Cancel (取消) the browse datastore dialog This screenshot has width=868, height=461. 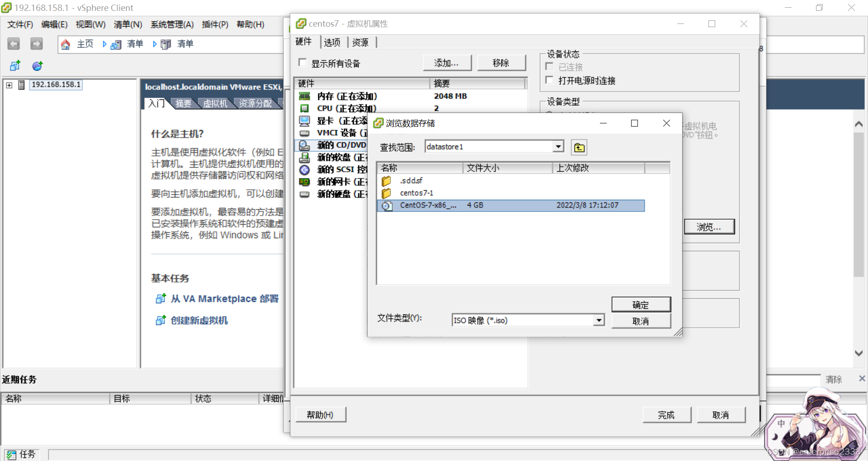641,321
